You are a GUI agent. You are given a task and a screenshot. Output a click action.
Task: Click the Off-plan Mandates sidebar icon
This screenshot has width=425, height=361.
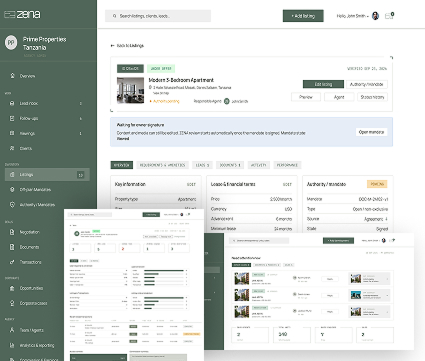(12, 189)
